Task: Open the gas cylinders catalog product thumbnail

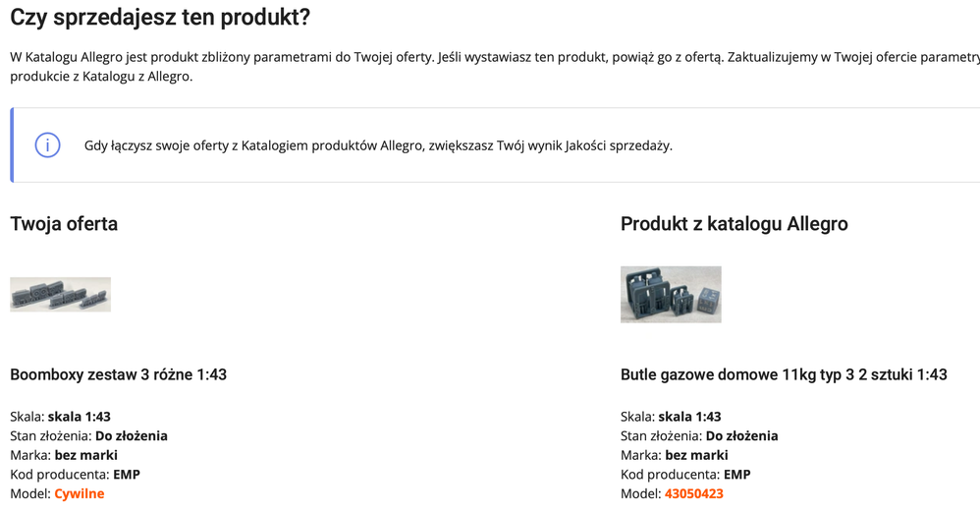Action: click(671, 294)
